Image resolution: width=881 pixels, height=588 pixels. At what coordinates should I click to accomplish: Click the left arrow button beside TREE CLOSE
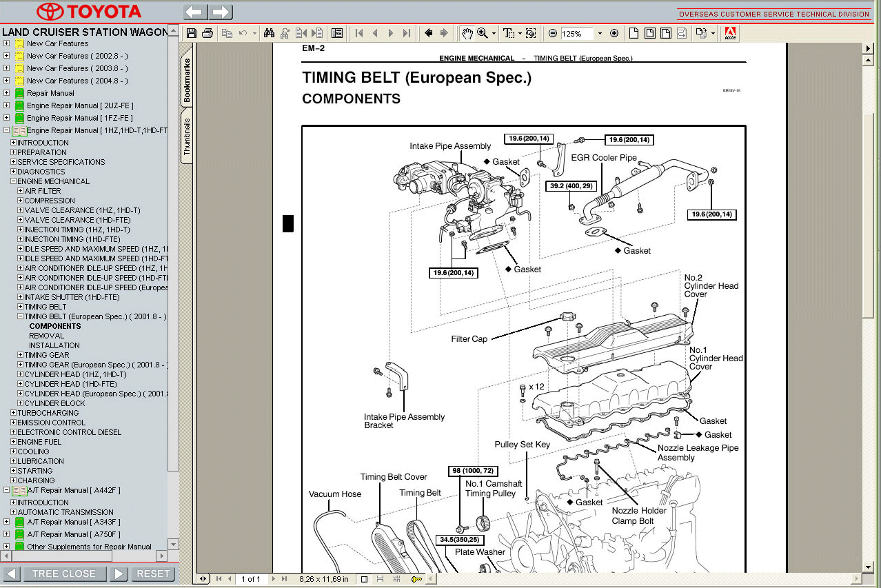[12, 574]
